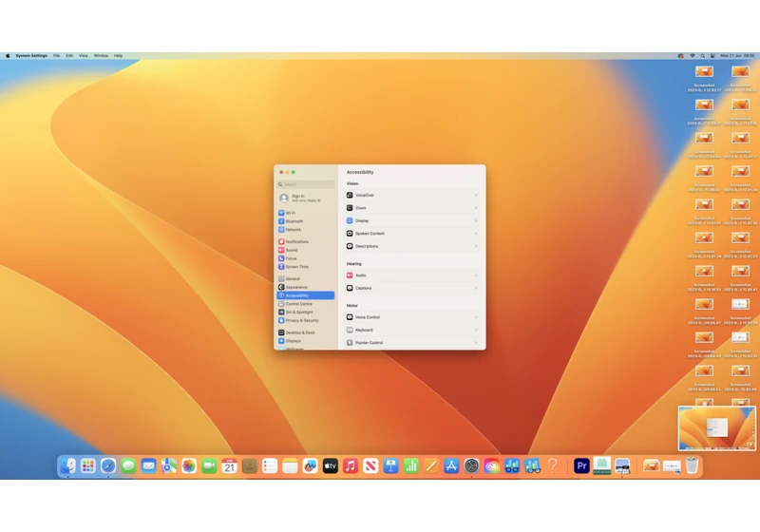Open Control Centre icon in menu bar
This screenshot has height=532, width=760.
point(712,56)
